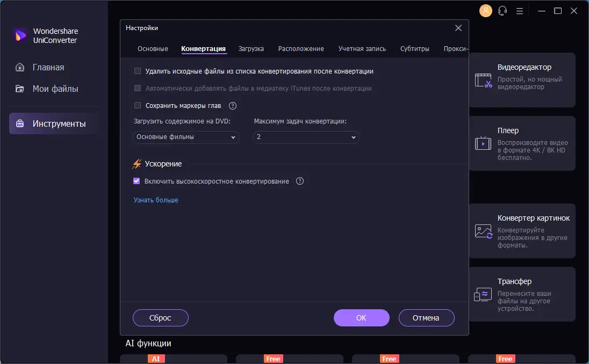Select the Плеер tool icon

coord(483,143)
